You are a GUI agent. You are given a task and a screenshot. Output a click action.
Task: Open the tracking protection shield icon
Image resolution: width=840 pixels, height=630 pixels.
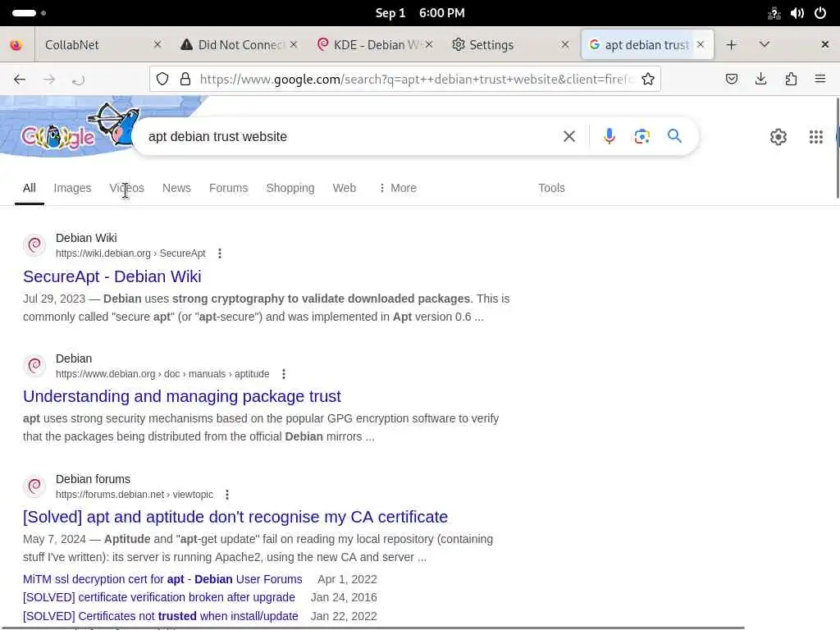(162, 80)
